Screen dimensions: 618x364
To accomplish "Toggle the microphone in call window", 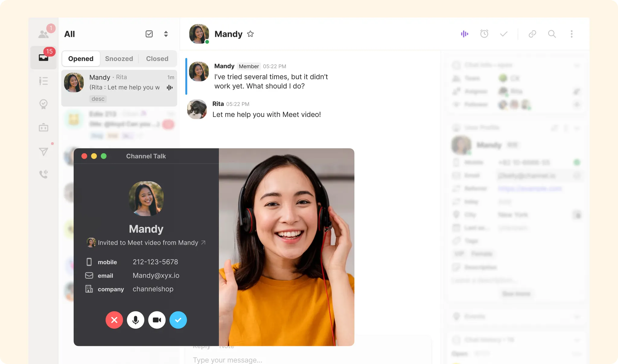I will click(135, 320).
